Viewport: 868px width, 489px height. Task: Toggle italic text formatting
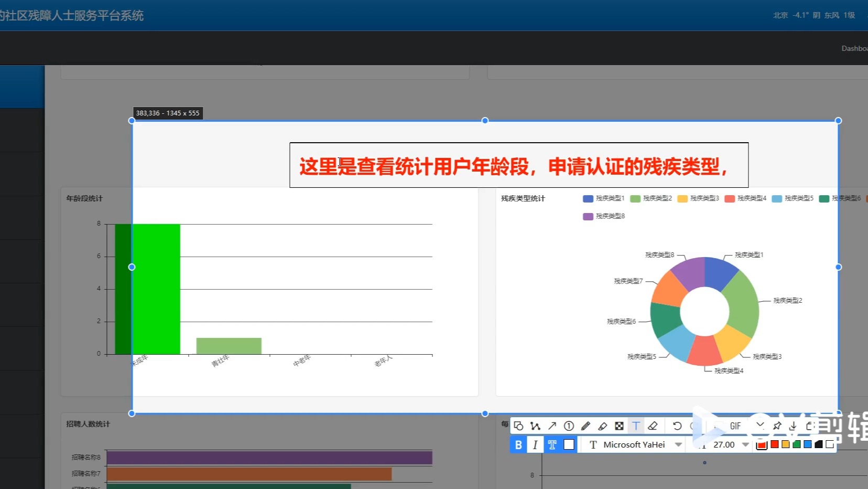pos(535,445)
